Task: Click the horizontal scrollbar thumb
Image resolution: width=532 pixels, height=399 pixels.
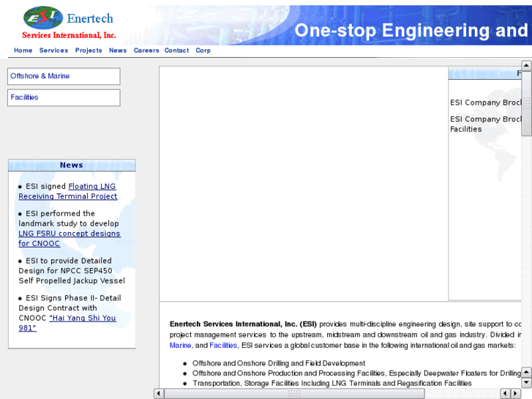Action: [294, 394]
